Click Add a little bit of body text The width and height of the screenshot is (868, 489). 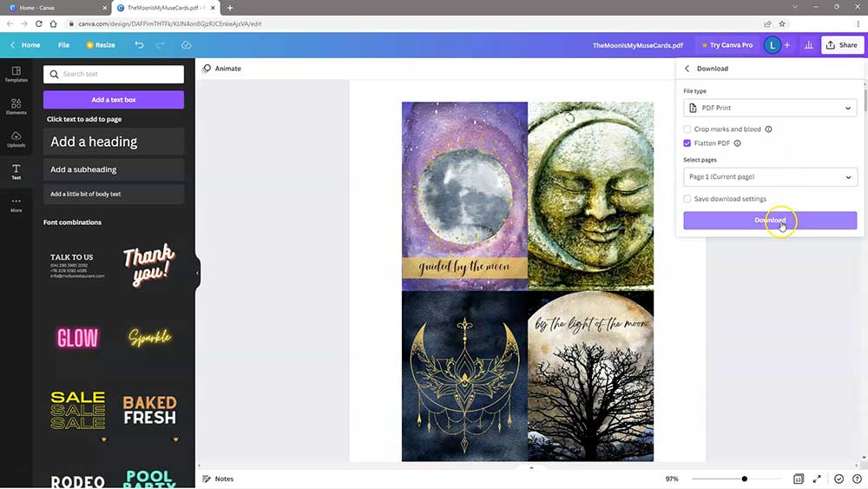(114, 194)
